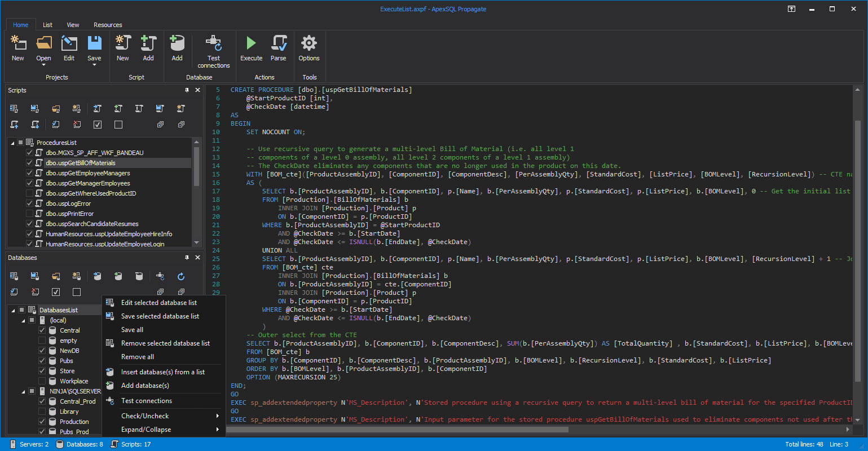The width and height of the screenshot is (868, 451).
Task: Uncheck dbo.uspLogError script checkbox
Action: (x=29, y=204)
